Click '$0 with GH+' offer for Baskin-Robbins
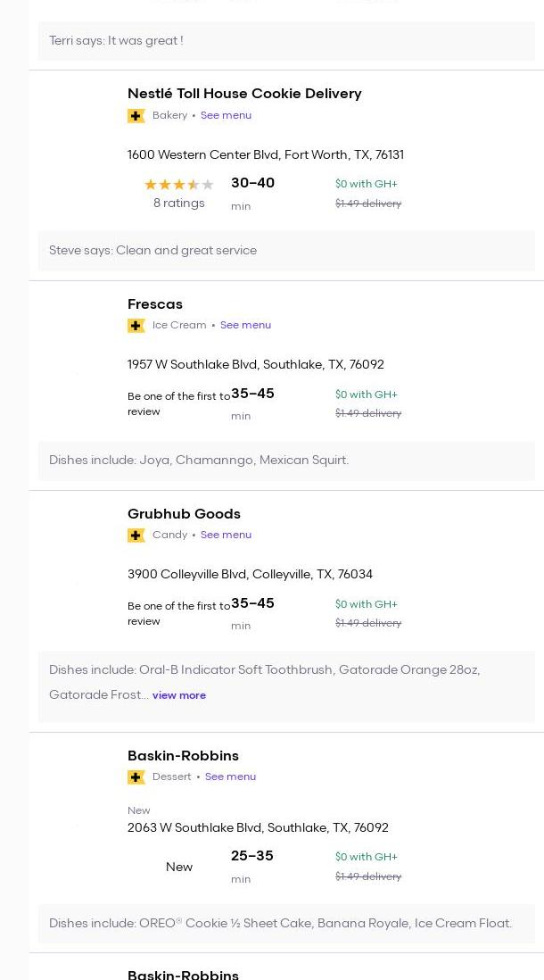Image resolution: width=544 pixels, height=980 pixels. pos(366,858)
